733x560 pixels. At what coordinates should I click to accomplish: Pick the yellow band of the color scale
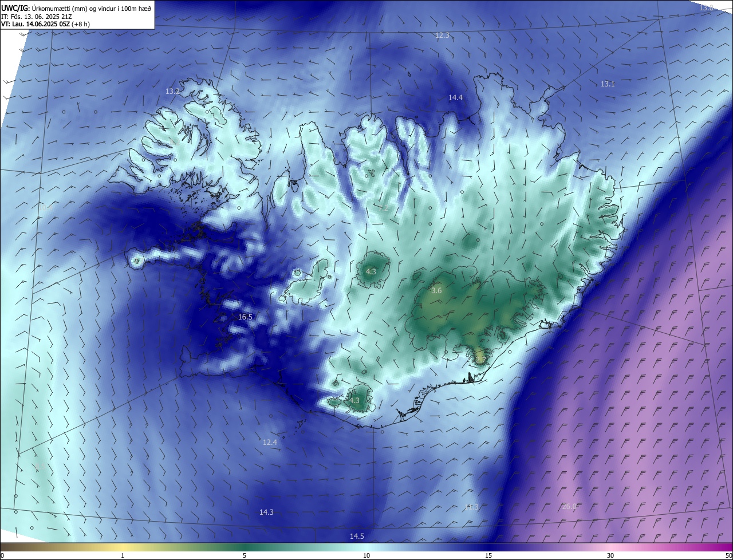coord(123,547)
